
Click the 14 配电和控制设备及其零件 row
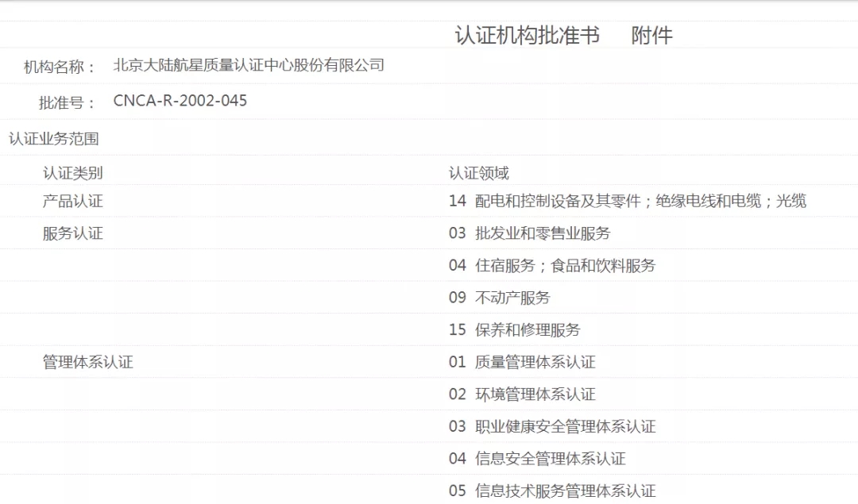tap(627, 201)
